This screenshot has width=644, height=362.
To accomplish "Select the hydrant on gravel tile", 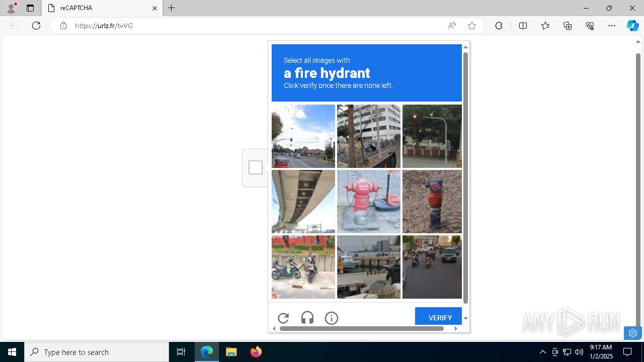I will click(432, 202).
